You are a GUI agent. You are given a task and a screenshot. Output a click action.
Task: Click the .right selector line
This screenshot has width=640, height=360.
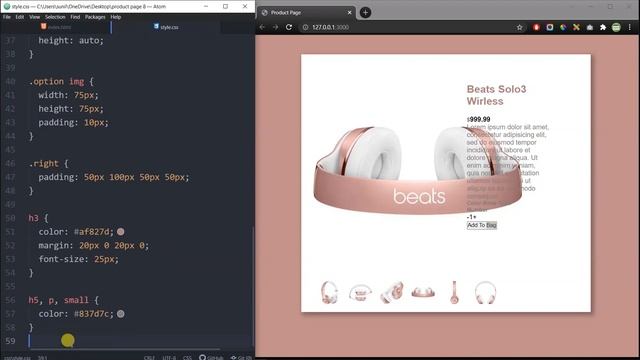point(49,164)
